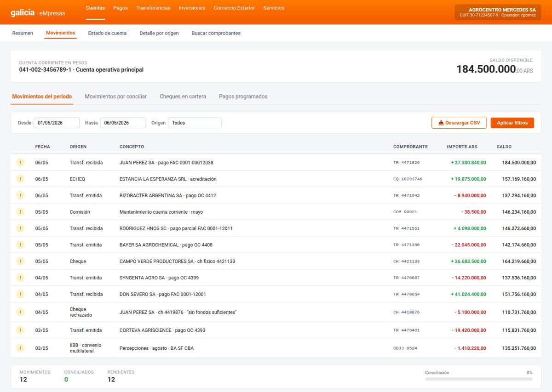Click the CONCILIADOS count 0

[x=66, y=380]
